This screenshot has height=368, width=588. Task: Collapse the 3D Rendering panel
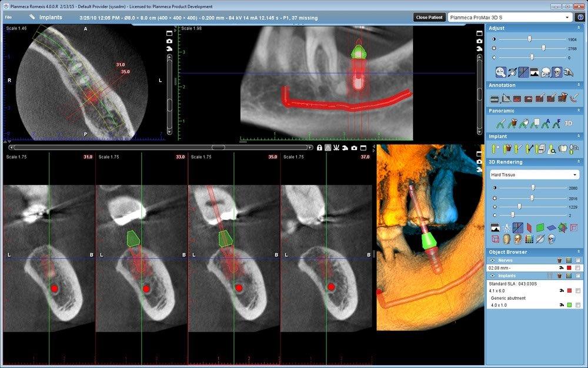(x=578, y=162)
